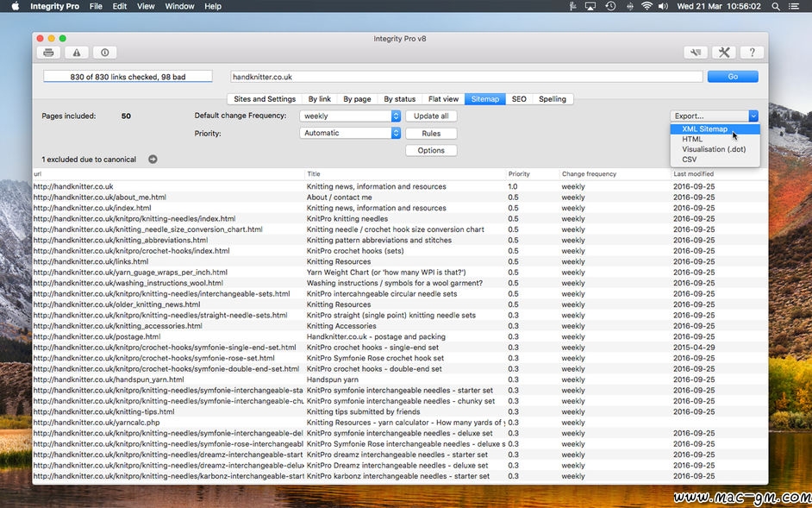This screenshot has height=508, width=812.
Task: Click the Update all button
Action: (x=431, y=116)
